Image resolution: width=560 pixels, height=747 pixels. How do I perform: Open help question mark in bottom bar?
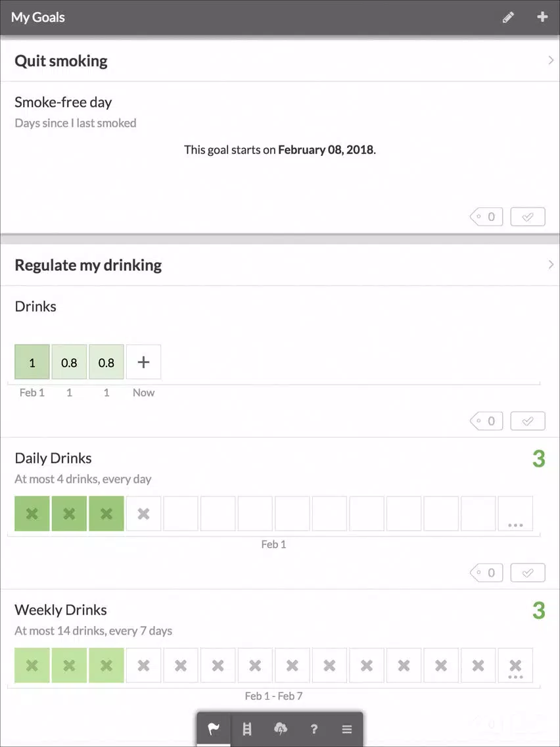click(x=314, y=729)
